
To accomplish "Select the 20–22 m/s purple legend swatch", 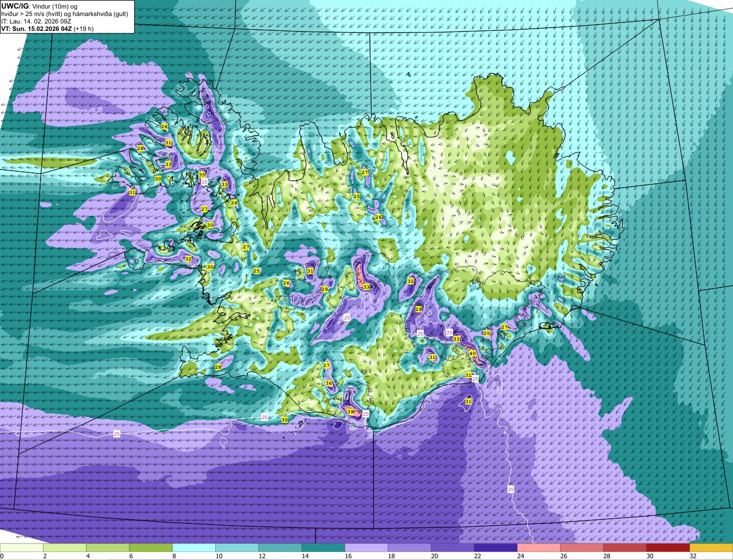I will click(453, 548).
